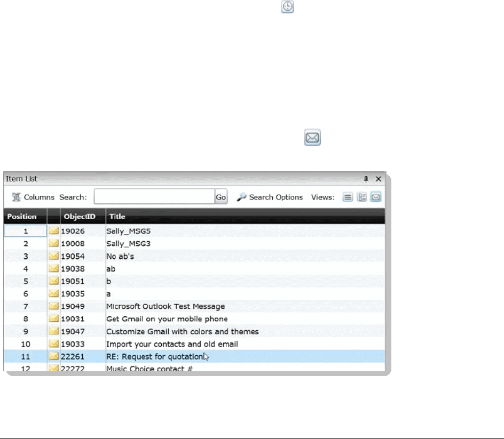Click ObjectID 19054
Viewport: 504px width, 439px height.
73,256
